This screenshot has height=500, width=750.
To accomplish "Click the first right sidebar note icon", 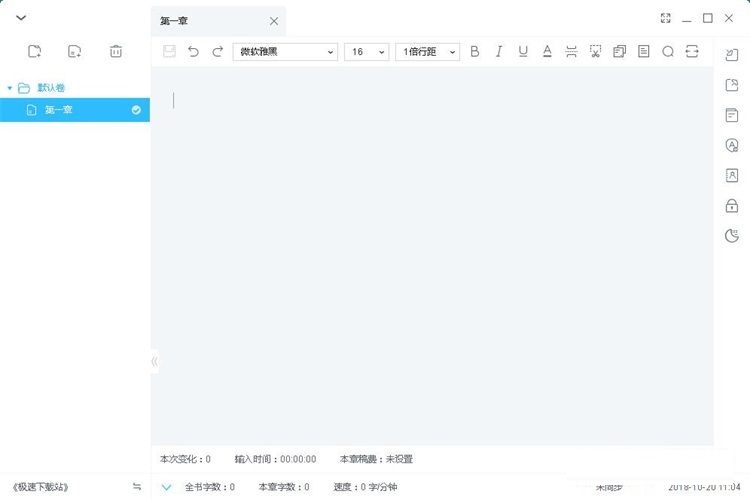I will point(732,55).
